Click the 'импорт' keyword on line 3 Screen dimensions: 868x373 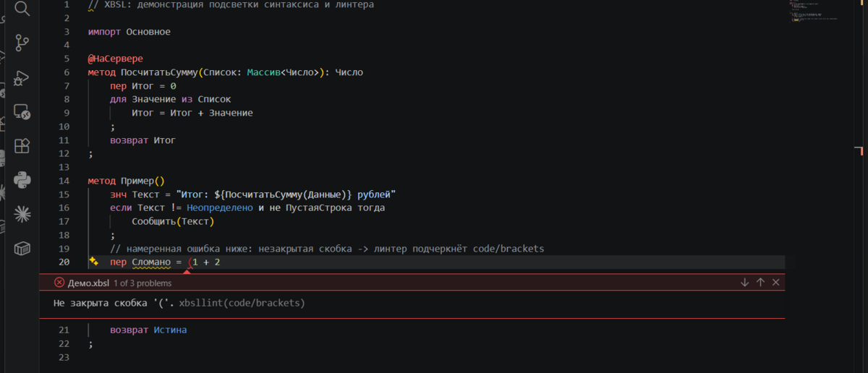coord(104,32)
